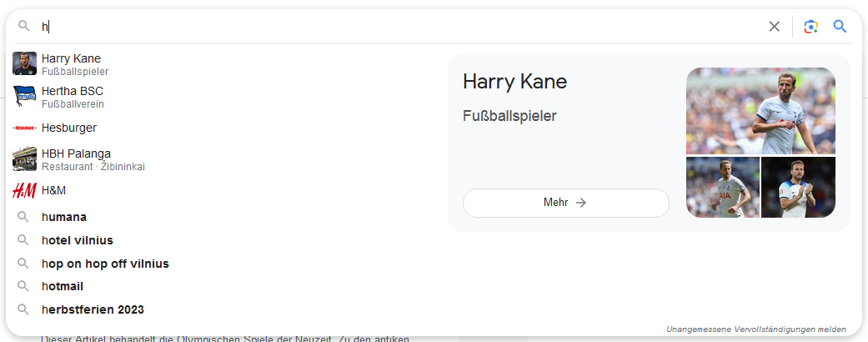Choose the H&M logo suggestion

pos(24,190)
